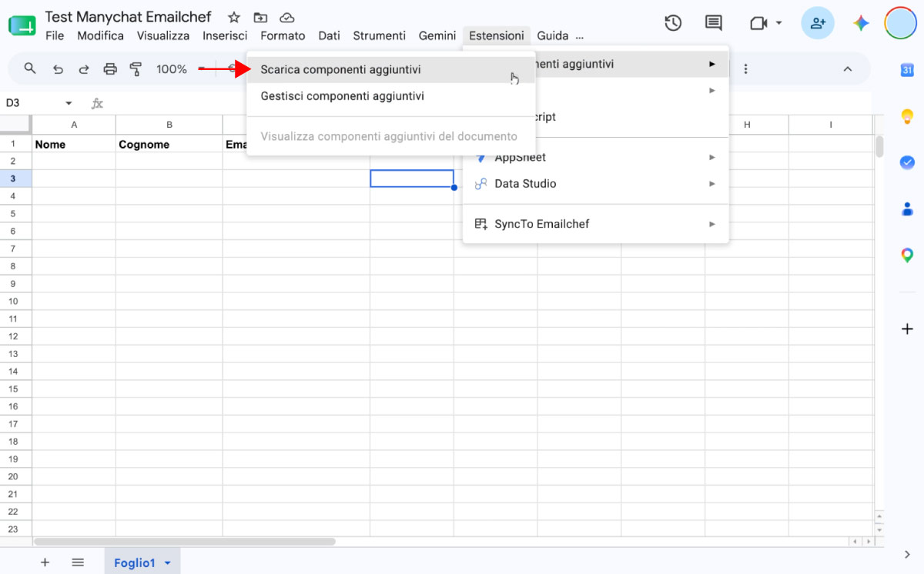924x574 pixels.
Task: Open the Calendar side panel
Action: (x=907, y=70)
